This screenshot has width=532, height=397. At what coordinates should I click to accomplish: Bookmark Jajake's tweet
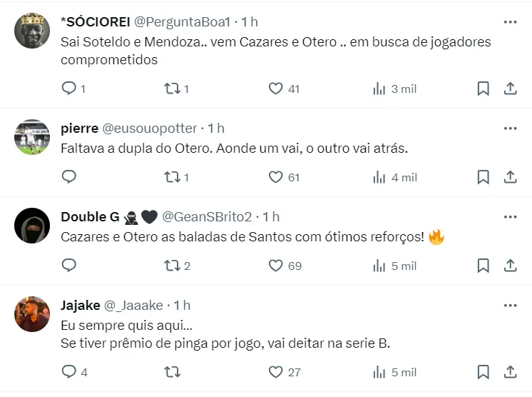click(x=483, y=372)
